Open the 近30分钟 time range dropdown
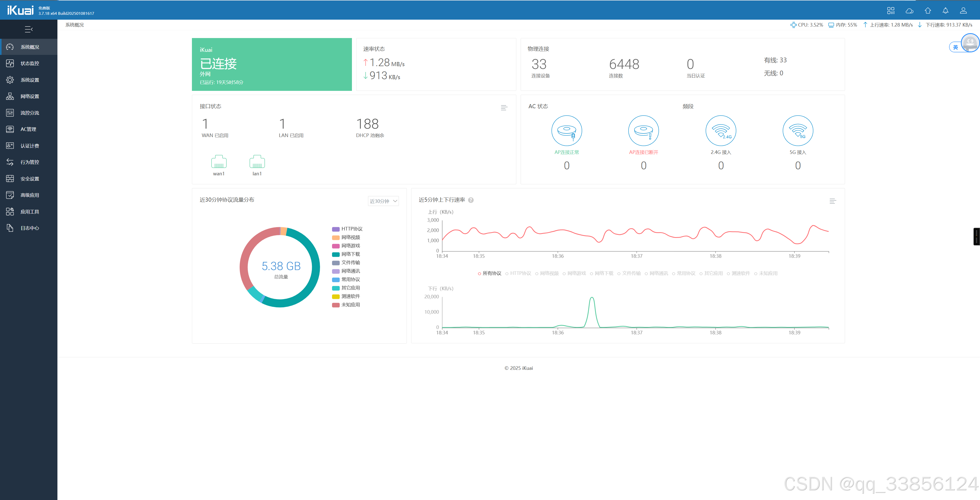Screen dimensions: 980x500 point(383,201)
